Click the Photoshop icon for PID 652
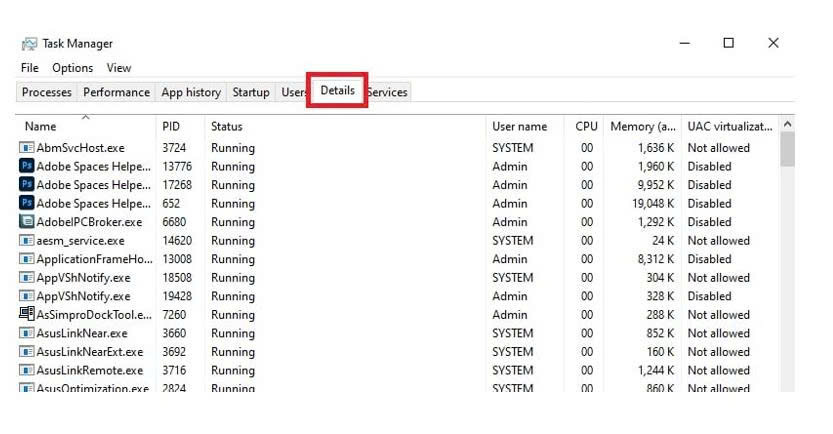Viewport: 833px width, 434px height. click(x=27, y=203)
